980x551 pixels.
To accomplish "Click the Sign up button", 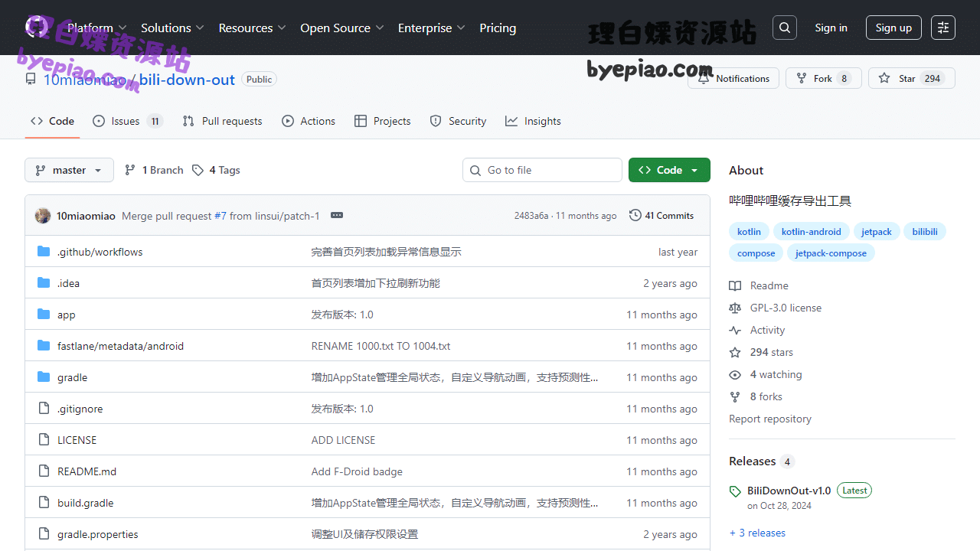I will (893, 28).
